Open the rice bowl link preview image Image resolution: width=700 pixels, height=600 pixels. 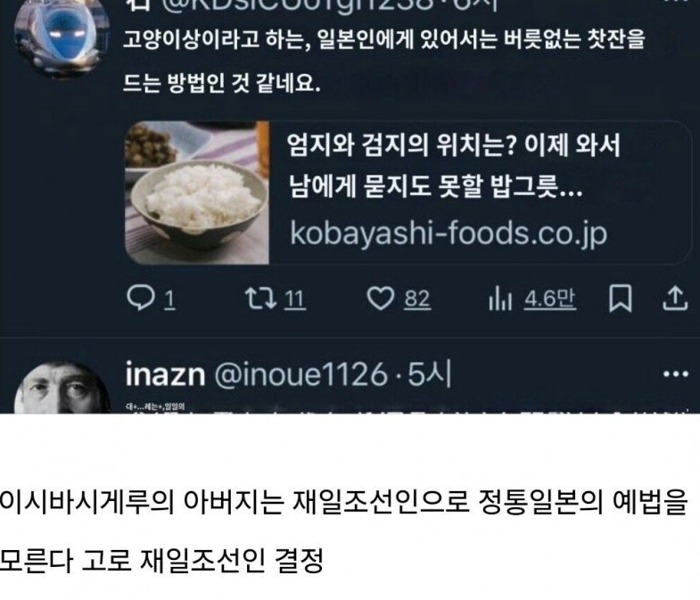[197, 193]
